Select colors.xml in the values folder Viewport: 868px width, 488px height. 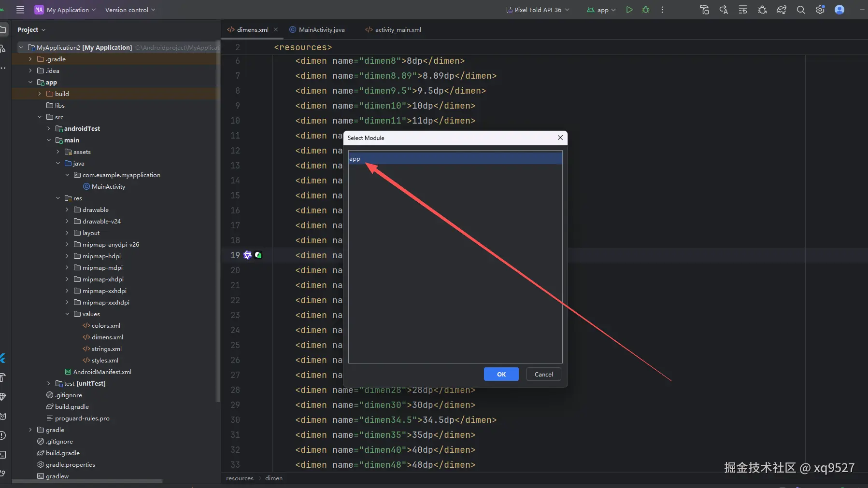(x=101, y=325)
